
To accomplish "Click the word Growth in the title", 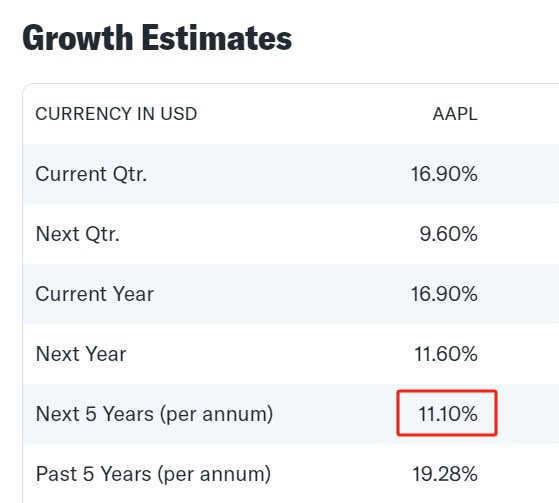I will click(x=78, y=38).
